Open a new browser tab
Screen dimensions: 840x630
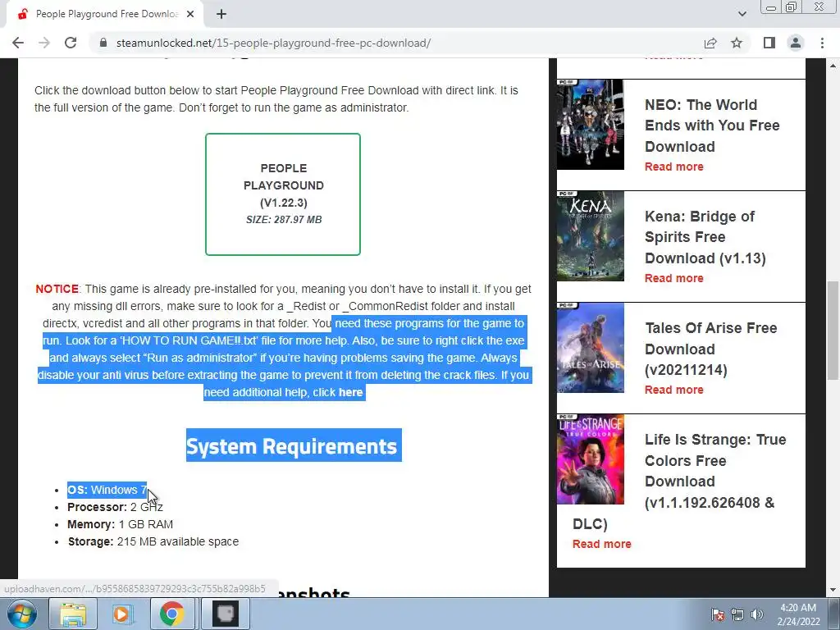[x=221, y=15]
